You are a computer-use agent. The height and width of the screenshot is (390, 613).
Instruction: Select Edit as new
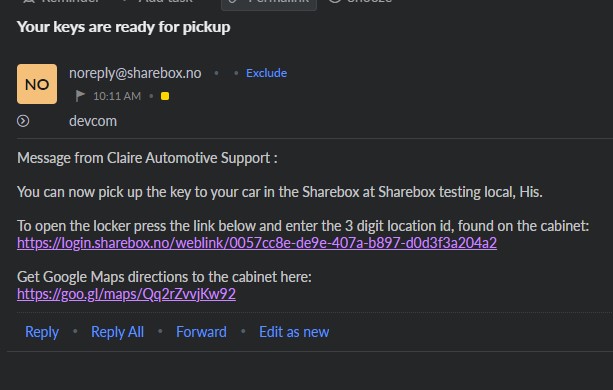294,332
